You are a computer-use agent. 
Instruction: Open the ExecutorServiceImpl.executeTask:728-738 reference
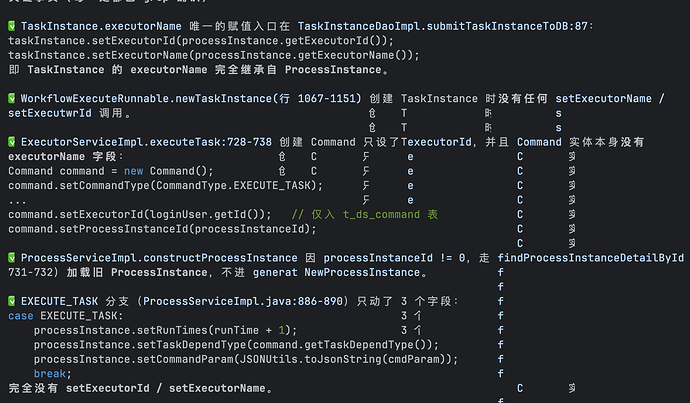(x=147, y=142)
